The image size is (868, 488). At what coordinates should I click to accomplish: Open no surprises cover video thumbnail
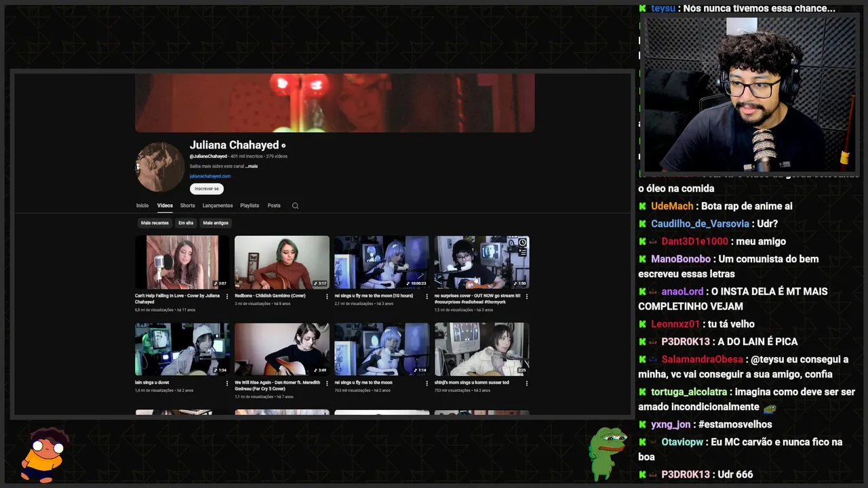[481, 262]
